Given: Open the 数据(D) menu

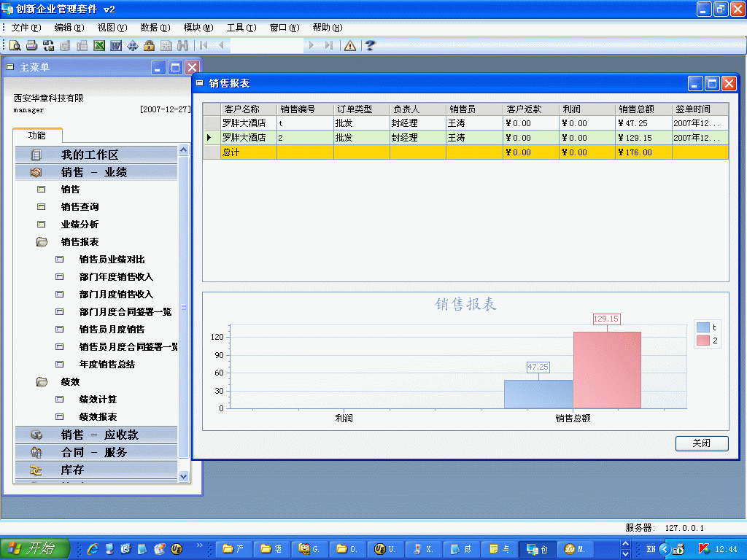Looking at the screenshot, I should [x=155, y=28].
